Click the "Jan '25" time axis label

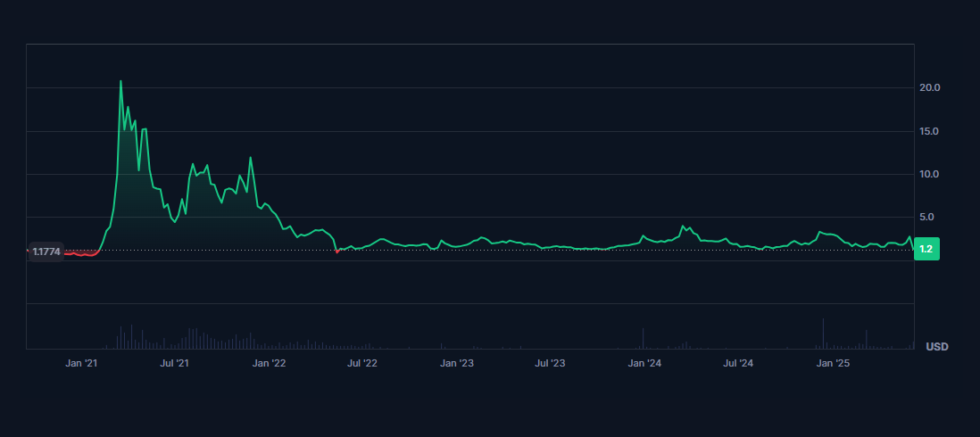[x=833, y=363]
